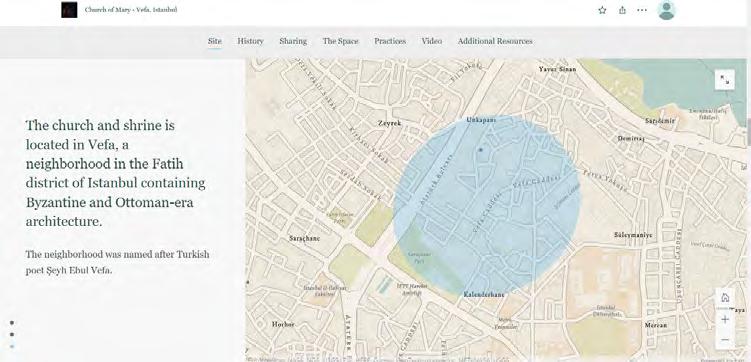The width and height of the screenshot is (751, 362).
Task: Click the Yavuz Sinan map label
Action: [557, 69]
